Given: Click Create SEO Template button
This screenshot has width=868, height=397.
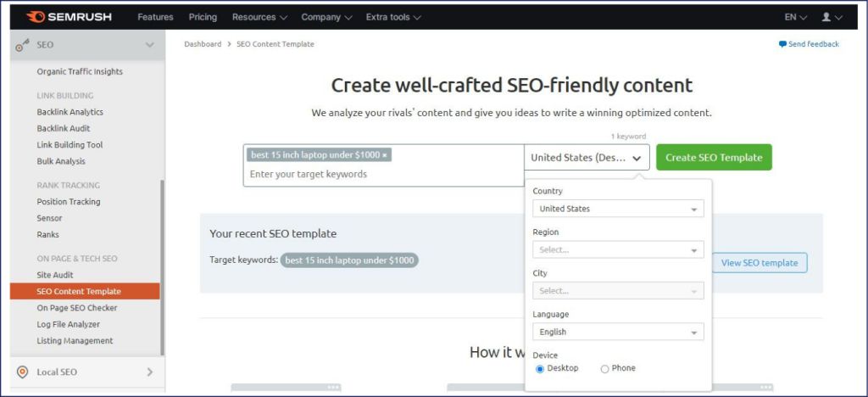Looking at the screenshot, I should (x=714, y=157).
